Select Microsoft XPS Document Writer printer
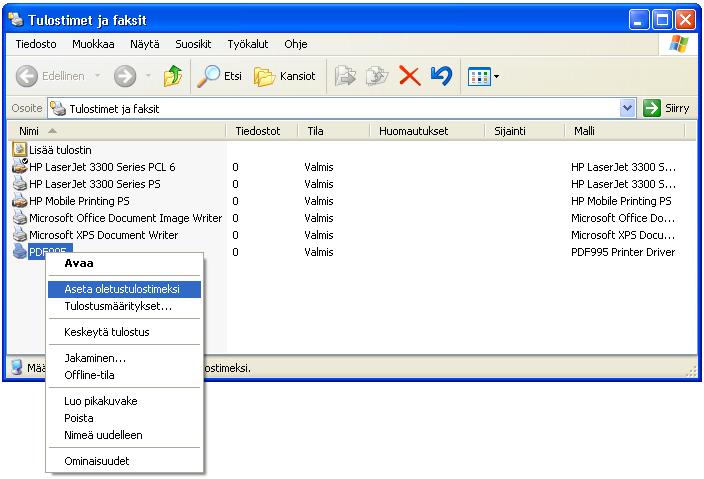The height and width of the screenshot is (479, 704). 103,235
